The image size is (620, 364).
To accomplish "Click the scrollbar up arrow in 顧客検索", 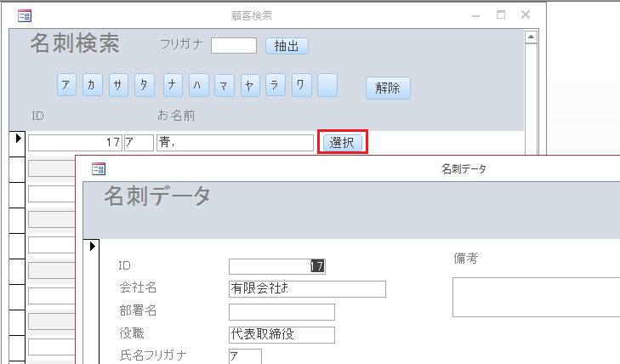I will 531,37.
